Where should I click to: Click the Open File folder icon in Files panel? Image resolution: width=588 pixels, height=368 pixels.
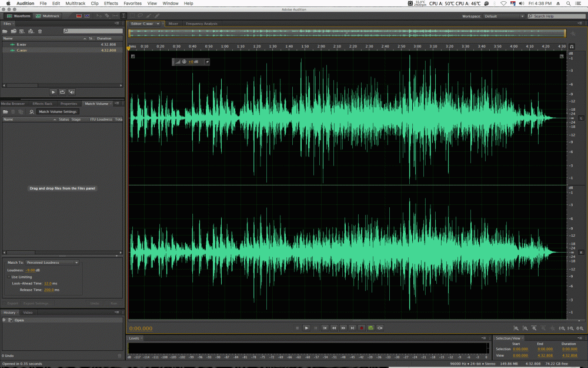click(x=5, y=31)
